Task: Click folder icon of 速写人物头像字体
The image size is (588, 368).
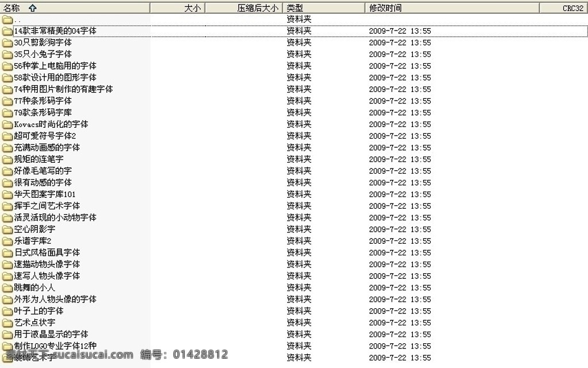Action: (7, 276)
